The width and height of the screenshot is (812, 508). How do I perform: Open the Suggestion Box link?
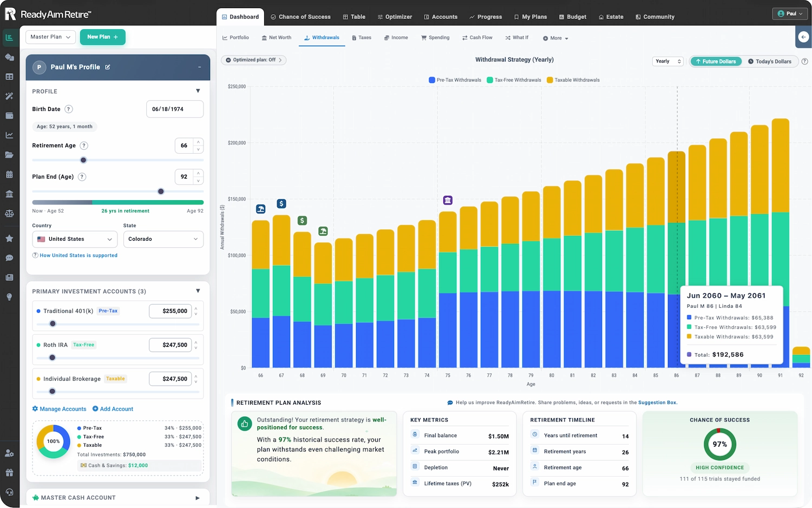coord(658,403)
